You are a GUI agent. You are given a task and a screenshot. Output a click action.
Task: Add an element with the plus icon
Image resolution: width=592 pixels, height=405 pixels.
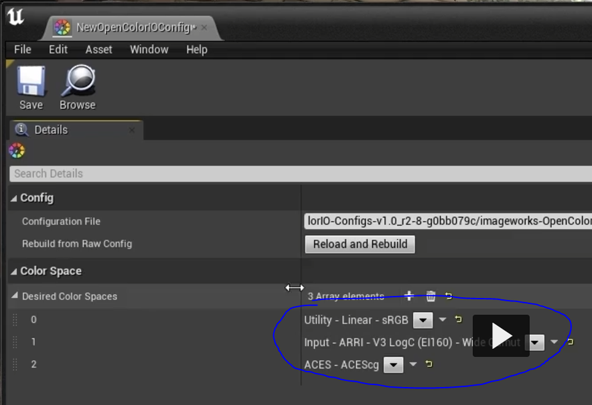[x=409, y=296]
